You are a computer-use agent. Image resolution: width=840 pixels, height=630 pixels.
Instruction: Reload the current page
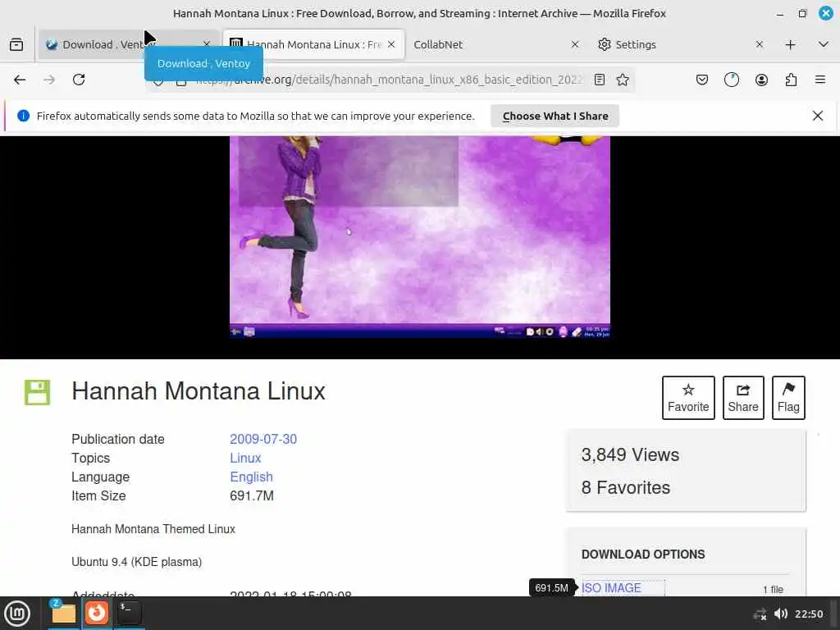point(79,80)
